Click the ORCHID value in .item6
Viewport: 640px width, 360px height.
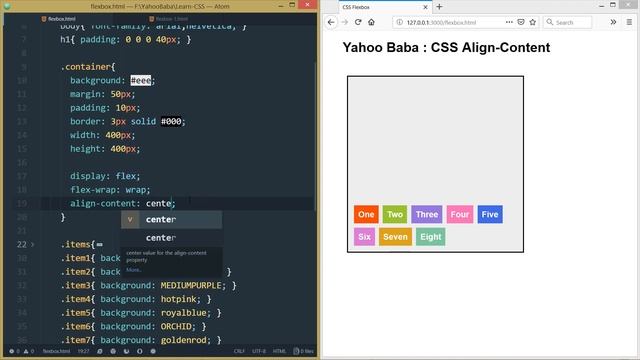176,327
